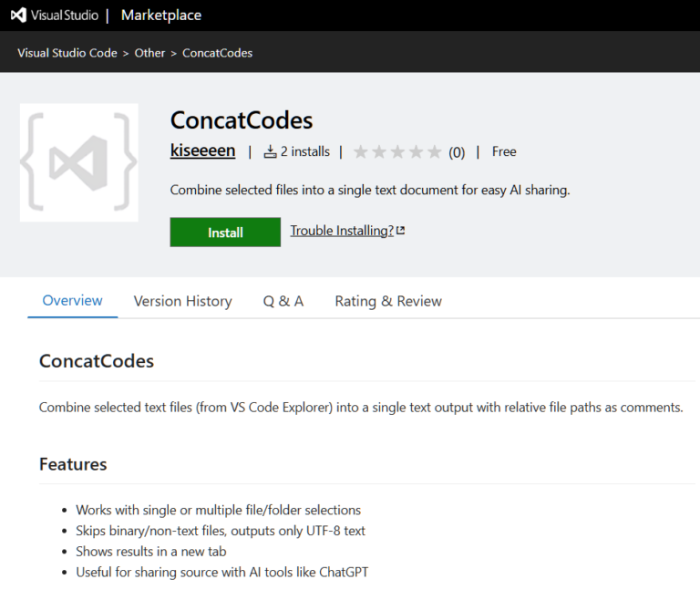Open the Trouble Installing? help link
The height and width of the screenshot is (590, 700).
tap(342, 231)
